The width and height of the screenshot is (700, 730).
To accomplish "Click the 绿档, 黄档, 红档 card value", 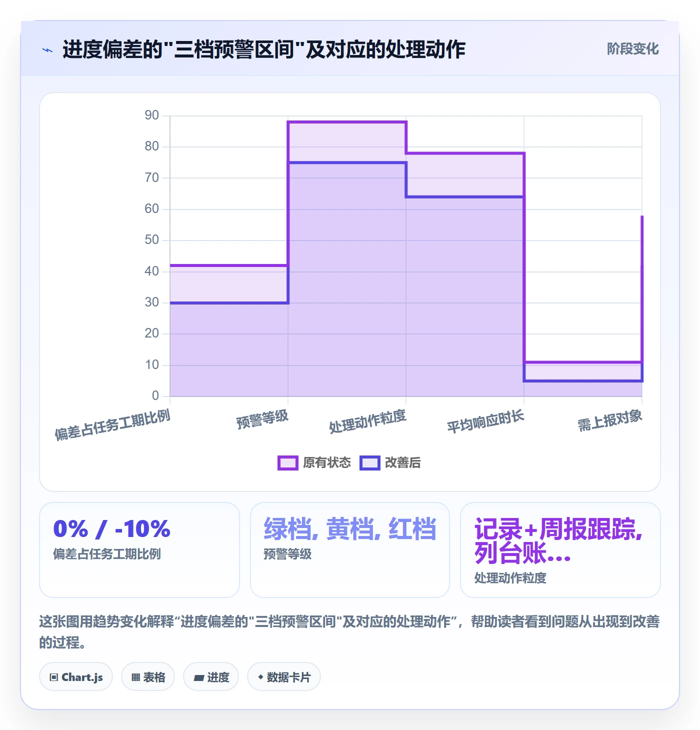I will click(x=350, y=529).
